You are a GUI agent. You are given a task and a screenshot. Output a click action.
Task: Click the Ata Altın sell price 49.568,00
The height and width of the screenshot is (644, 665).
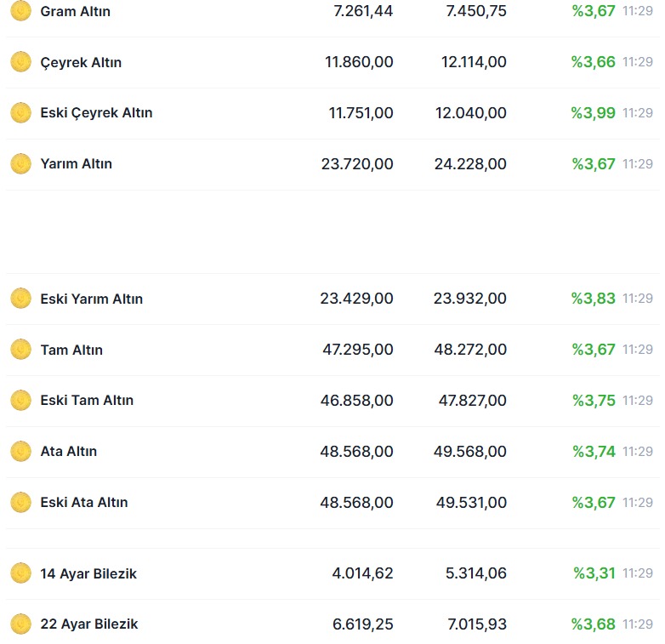pos(469,452)
